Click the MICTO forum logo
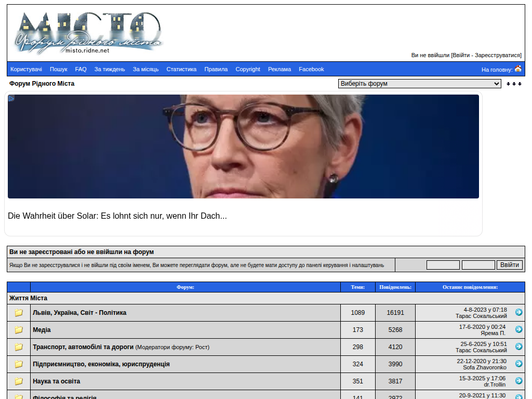Image resolution: width=532 pixels, height=399 pixels. point(88,33)
